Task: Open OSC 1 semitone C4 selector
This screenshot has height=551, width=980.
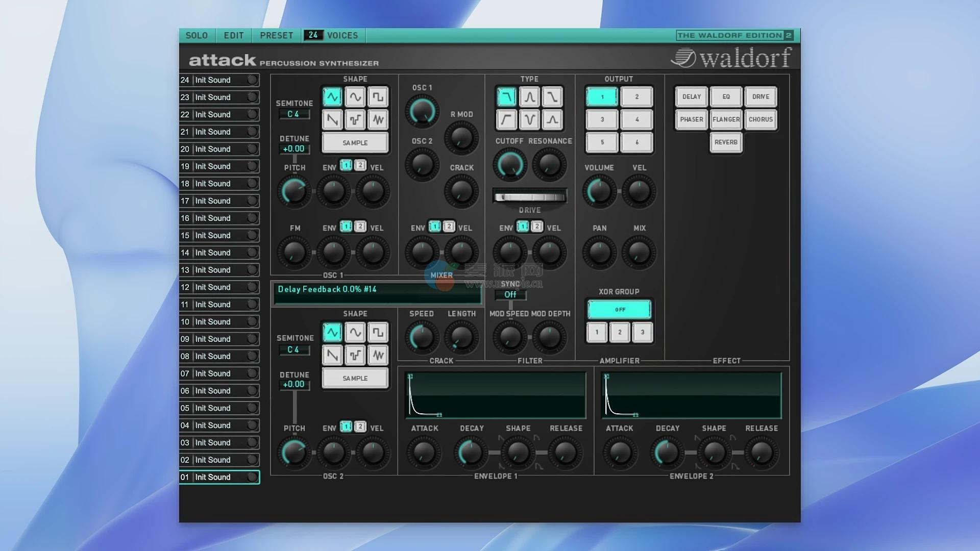Action: pyautogui.click(x=294, y=114)
